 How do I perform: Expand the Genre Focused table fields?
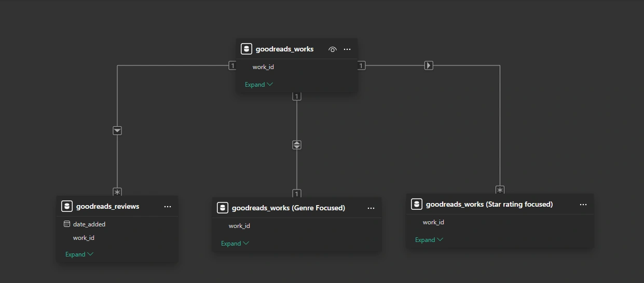coord(235,244)
